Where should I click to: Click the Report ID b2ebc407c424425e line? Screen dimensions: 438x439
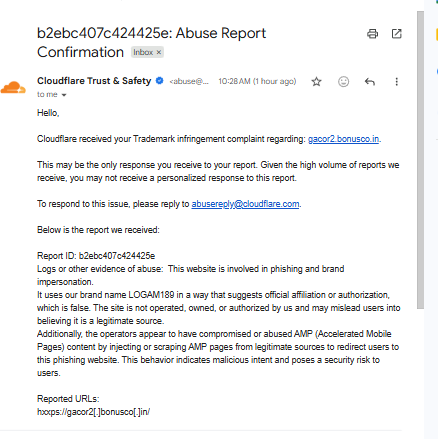[96, 256]
